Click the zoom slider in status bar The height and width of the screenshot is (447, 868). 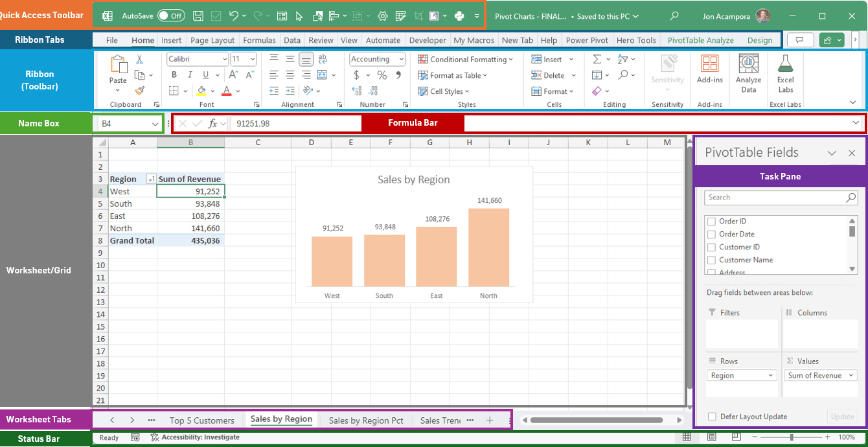pos(792,438)
